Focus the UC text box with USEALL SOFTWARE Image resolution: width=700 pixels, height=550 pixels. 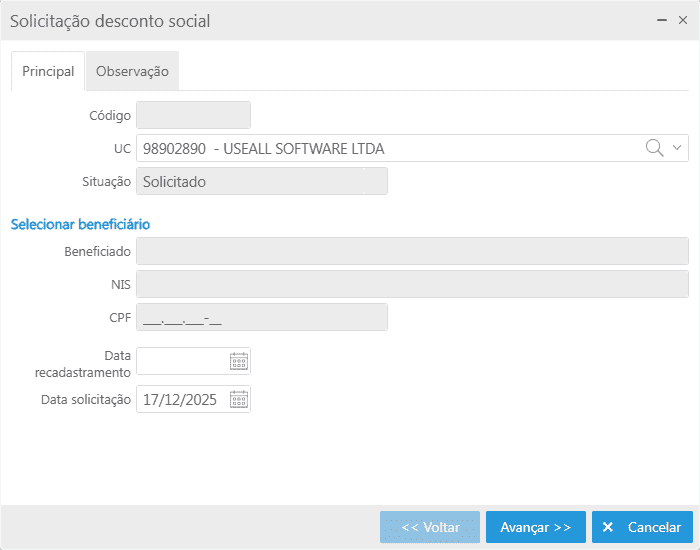pos(390,148)
